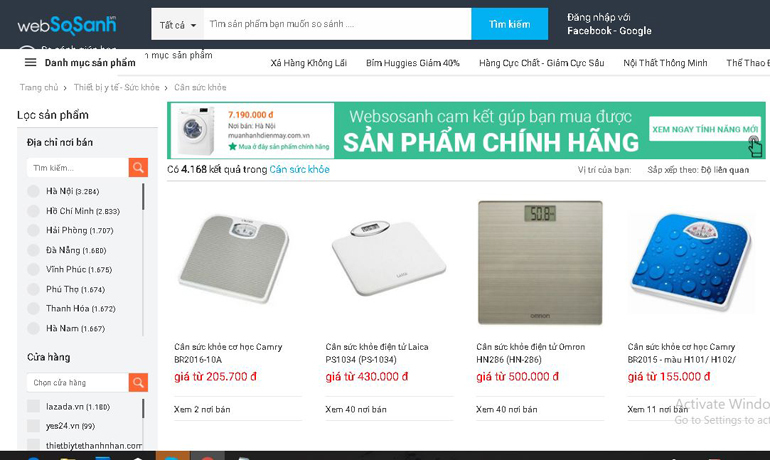Image resolution: width=770 pixels, height=460 pixels.
Task: Check the yes24.vn store checkbox
Action: tap(33, 425)
